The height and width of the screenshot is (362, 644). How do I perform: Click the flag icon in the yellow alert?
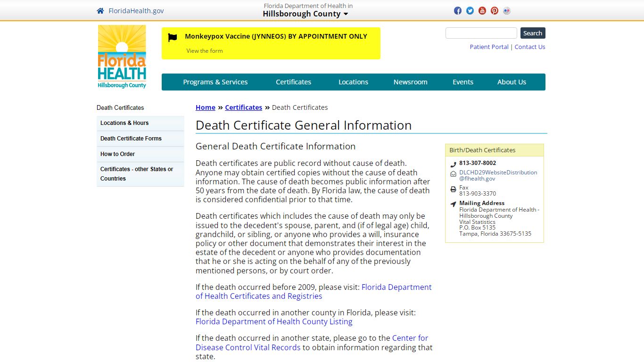click(173, 38)
